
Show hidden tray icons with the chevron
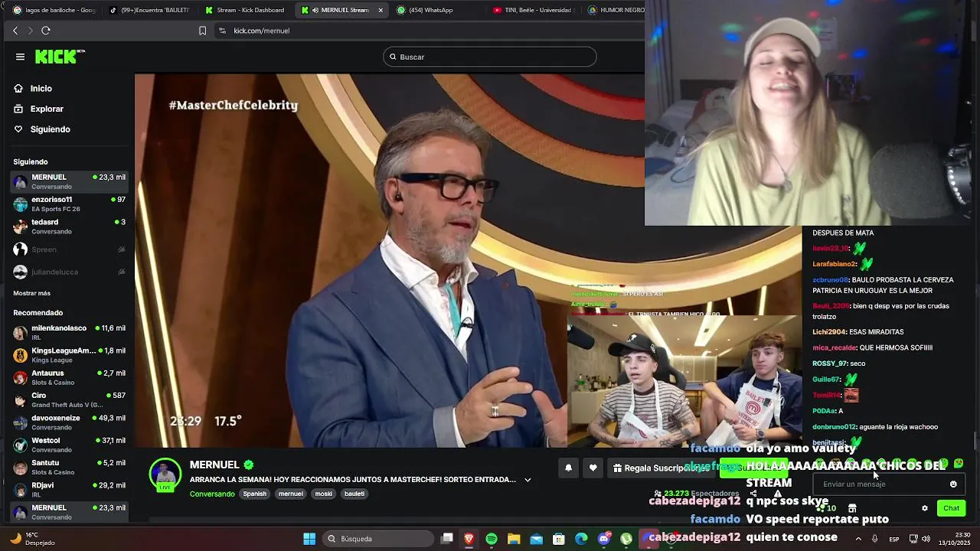(858, 539)
